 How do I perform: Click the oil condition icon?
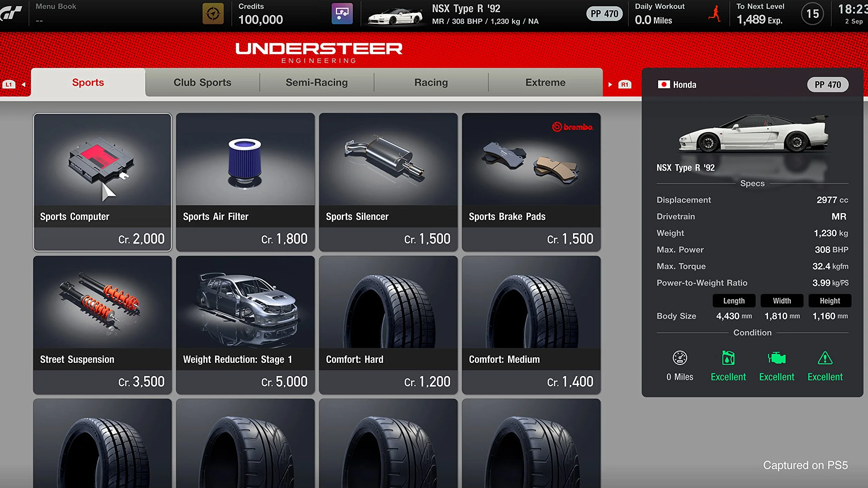728,358
